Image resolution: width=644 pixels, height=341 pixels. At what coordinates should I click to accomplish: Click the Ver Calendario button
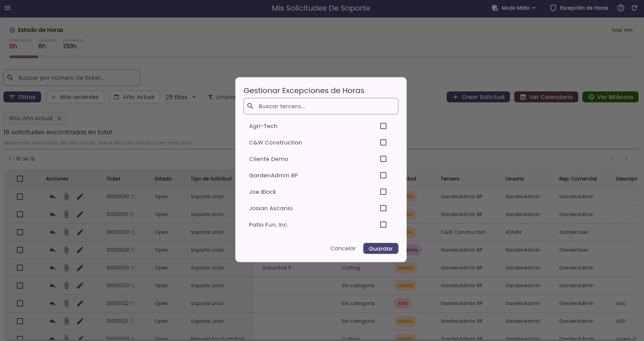(546, 97)
